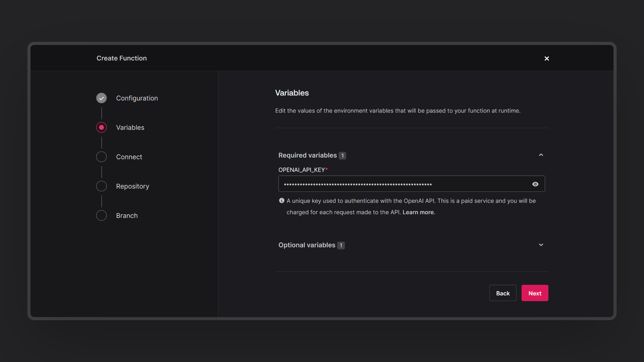Click the info icon beside API description

282,201
